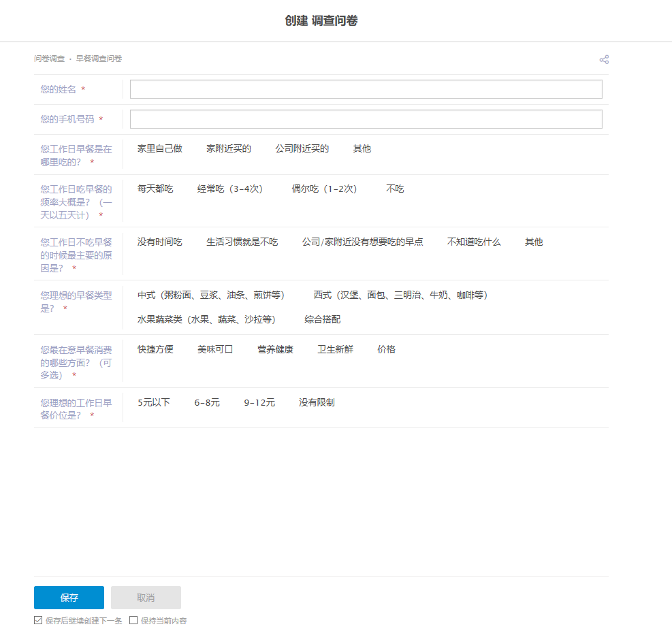Select 没有时间吃 reason
This screenshot has width=672, height=631.
pos(159,242)
